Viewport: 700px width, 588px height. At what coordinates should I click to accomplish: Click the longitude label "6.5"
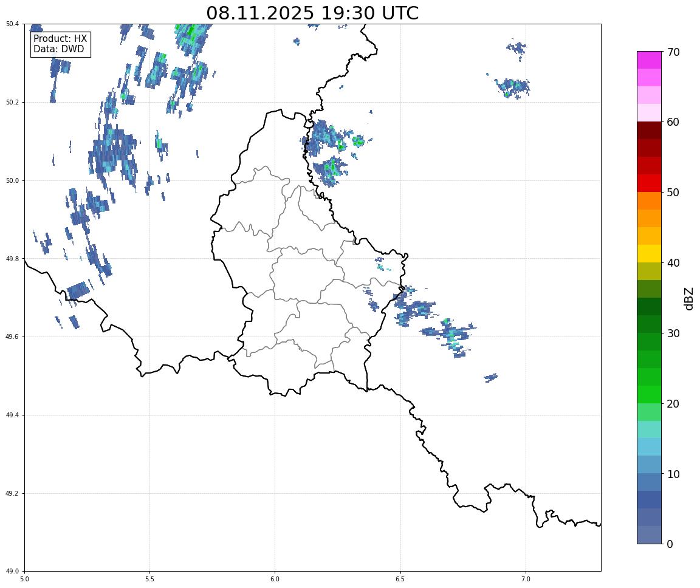400,579
